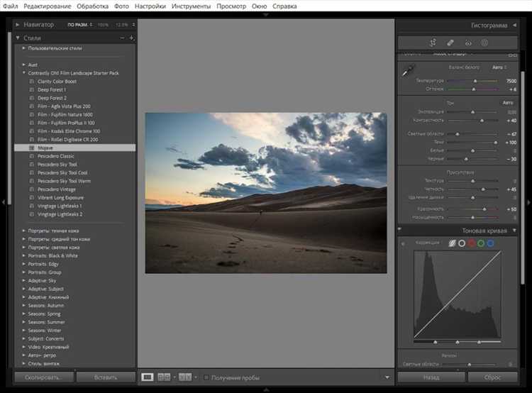The height and width of the screenshot is (393, 532).
Task: Open the Справка menu
Action: [x=284, y=6]
